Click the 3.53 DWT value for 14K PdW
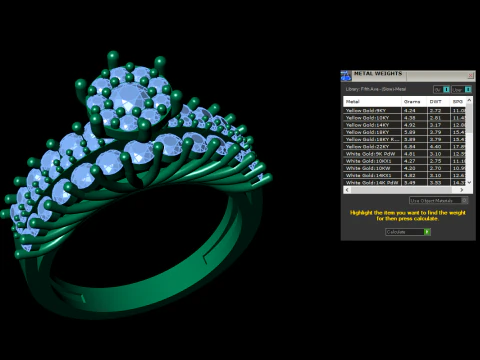 pos(435,182)
